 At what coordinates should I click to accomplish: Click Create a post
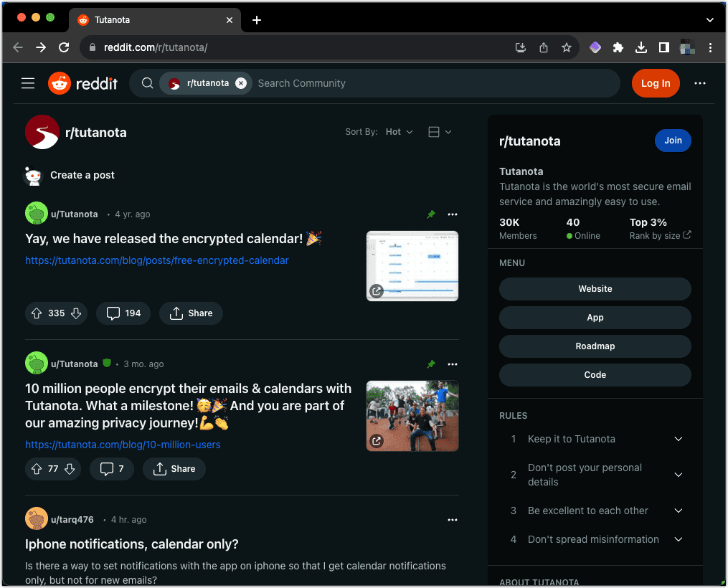click(x=82, y=175)
